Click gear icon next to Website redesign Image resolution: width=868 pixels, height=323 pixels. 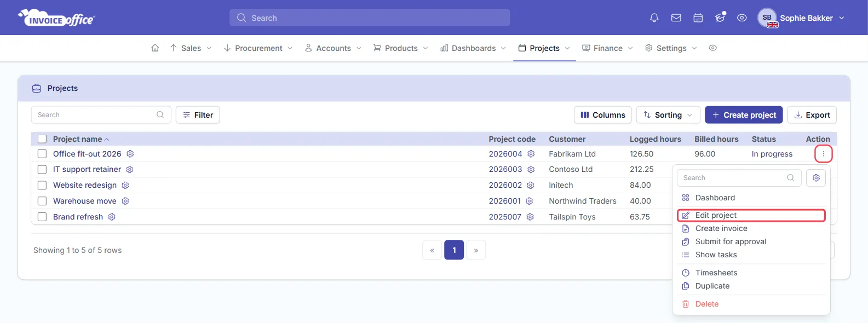point(125,185)
